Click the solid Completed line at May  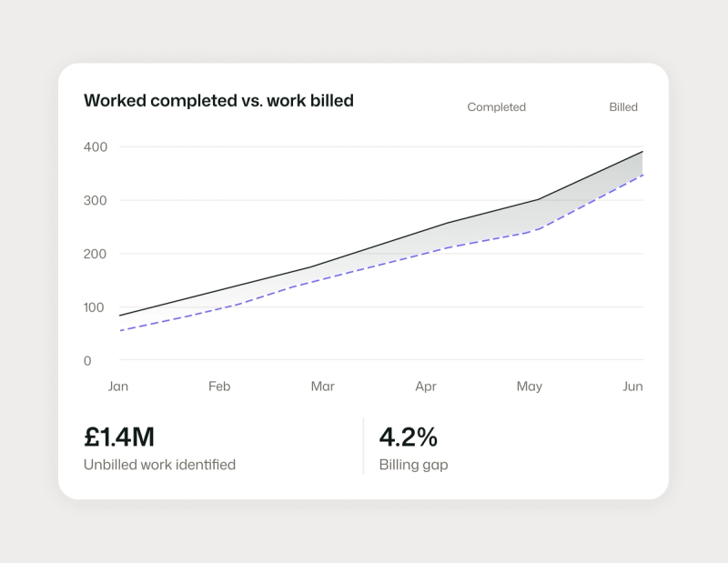click(539, 199)
